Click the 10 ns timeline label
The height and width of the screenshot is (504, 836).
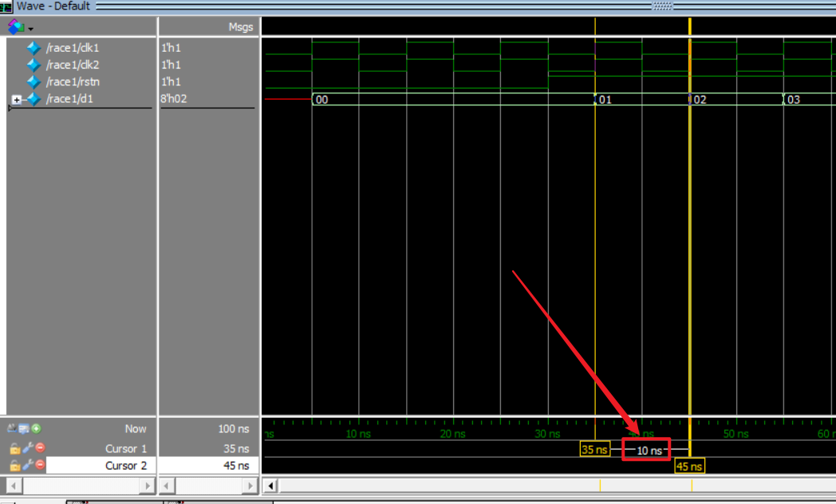coord(358,434)
